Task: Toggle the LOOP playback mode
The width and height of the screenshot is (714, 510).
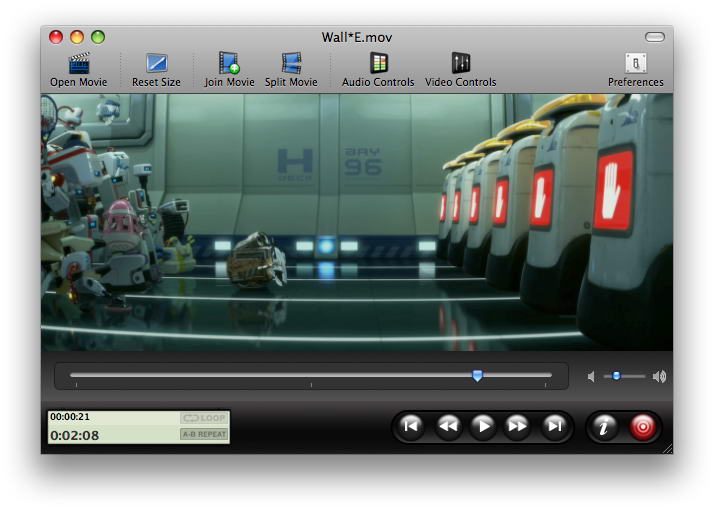Action: tap(204, 418)
